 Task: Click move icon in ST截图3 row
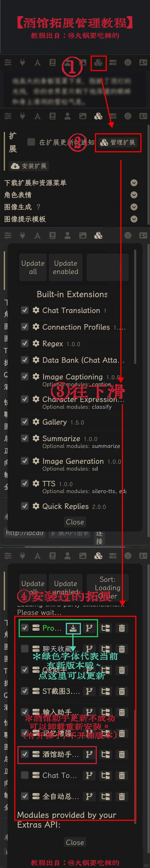coord(106,691)
